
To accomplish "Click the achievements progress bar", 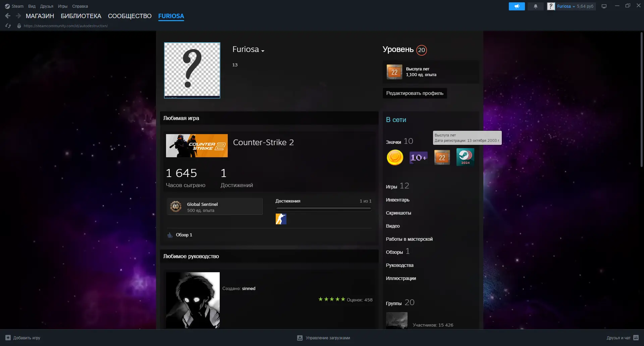I will (x=323, y=209).
